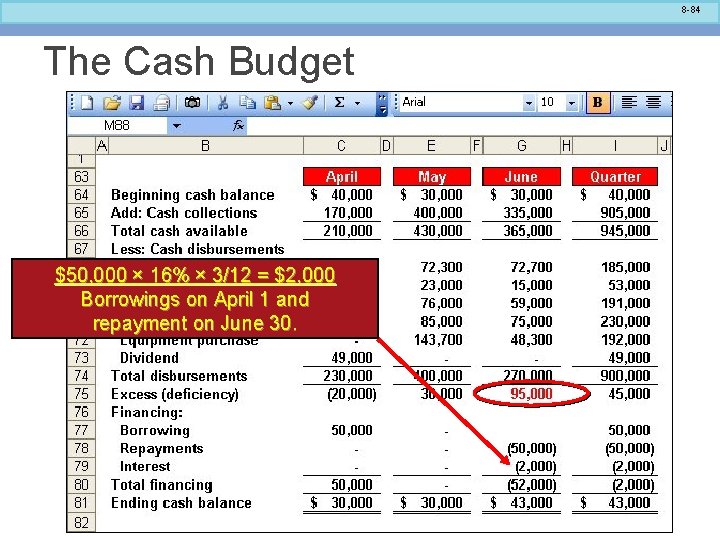Image resolution: width=720 pixels, height=540 pixels.
Task: Save the workbook with the floppy disk icon
Action: pyautogui.click(x=136, y=103)
